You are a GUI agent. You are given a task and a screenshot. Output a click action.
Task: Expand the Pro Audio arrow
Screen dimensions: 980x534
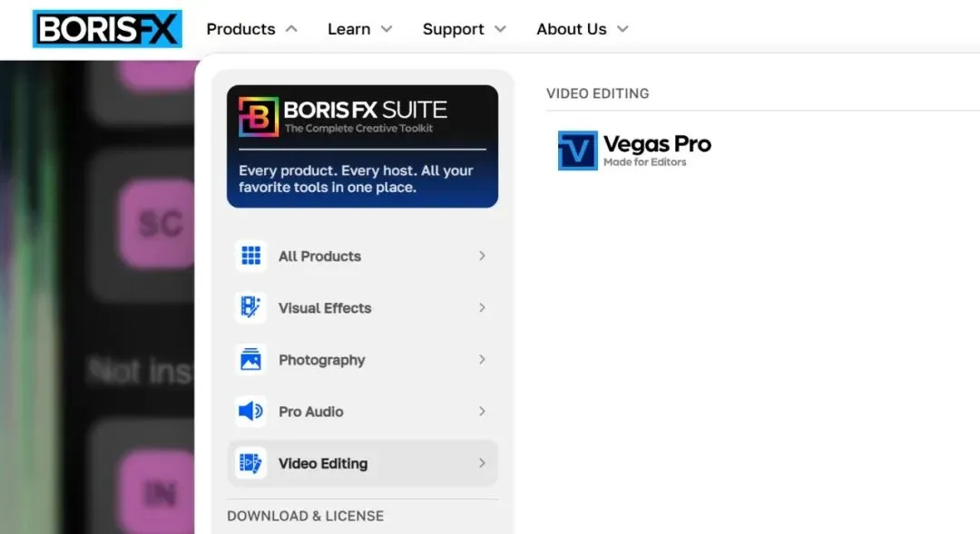[x=482, y=411]
